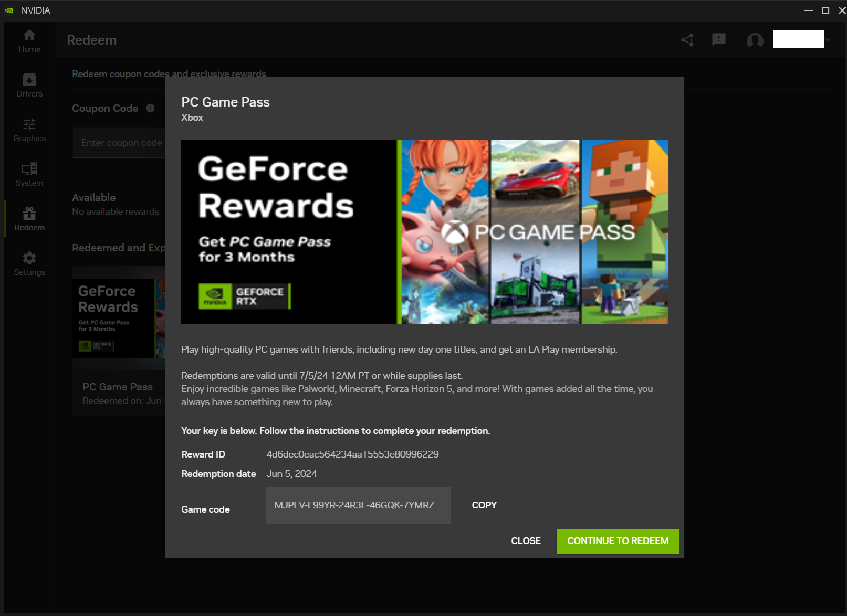Click 'Your key is below' instruction text

pyautogui.click(x=336, y=431)
